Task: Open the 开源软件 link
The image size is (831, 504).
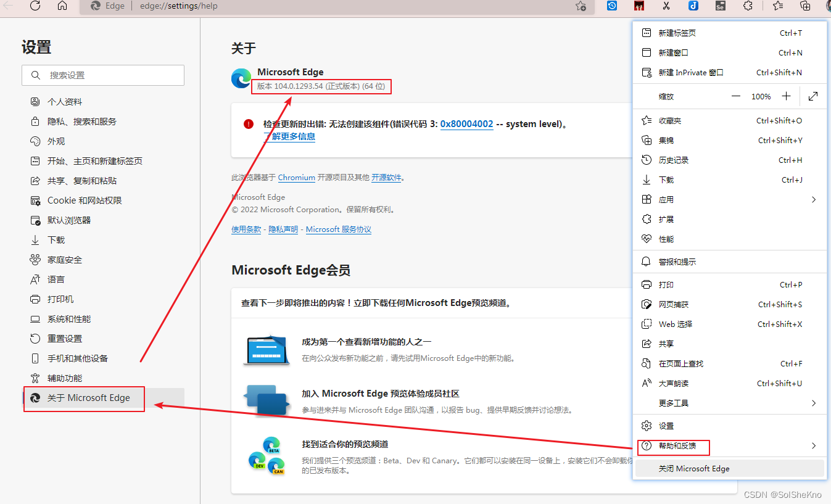Action: (x=386, y=177)
